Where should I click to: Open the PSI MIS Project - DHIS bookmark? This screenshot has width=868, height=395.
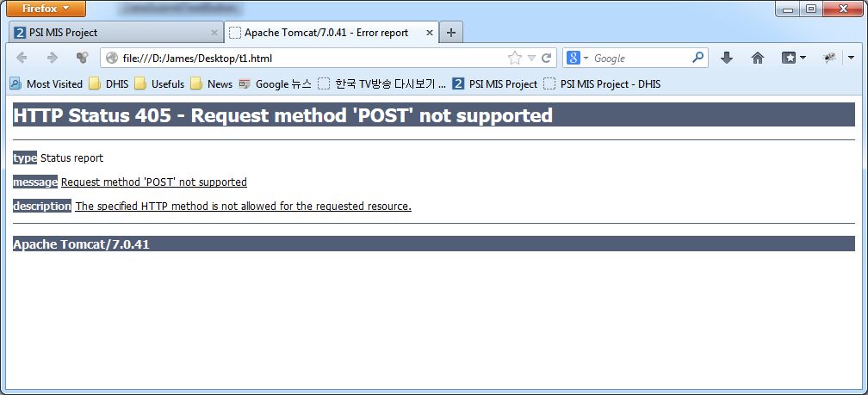pos(602,84)
